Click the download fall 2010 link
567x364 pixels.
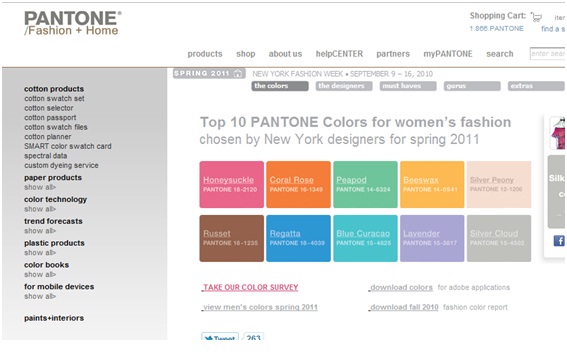pyautogui.click(x=404, y=307)
